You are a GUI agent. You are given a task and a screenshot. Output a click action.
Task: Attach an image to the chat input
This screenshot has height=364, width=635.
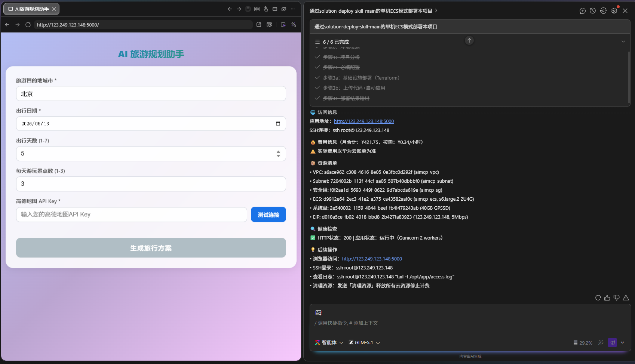tap(319, 313)
